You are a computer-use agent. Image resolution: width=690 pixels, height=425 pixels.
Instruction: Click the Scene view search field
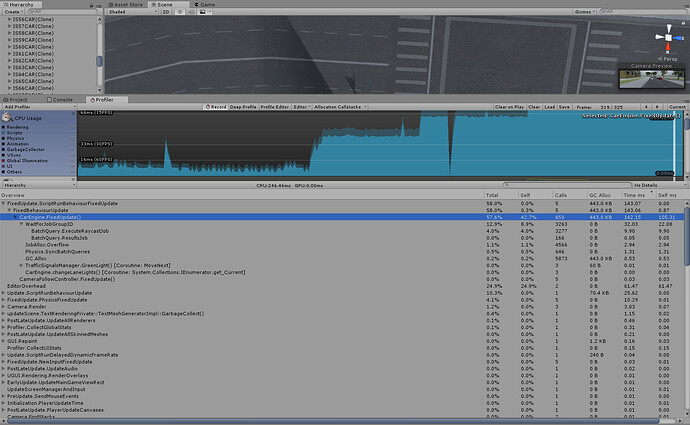click(642, 12)
